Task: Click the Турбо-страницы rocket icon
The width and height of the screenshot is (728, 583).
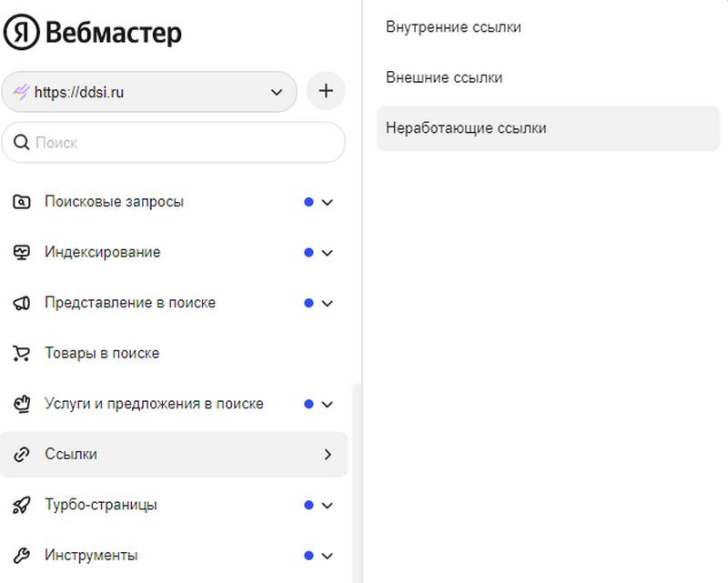Action: point(21,505)
